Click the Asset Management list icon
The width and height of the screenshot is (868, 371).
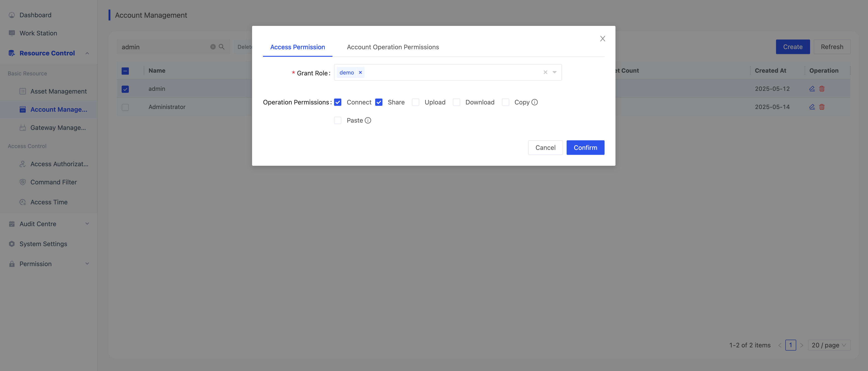pos(22,91)
